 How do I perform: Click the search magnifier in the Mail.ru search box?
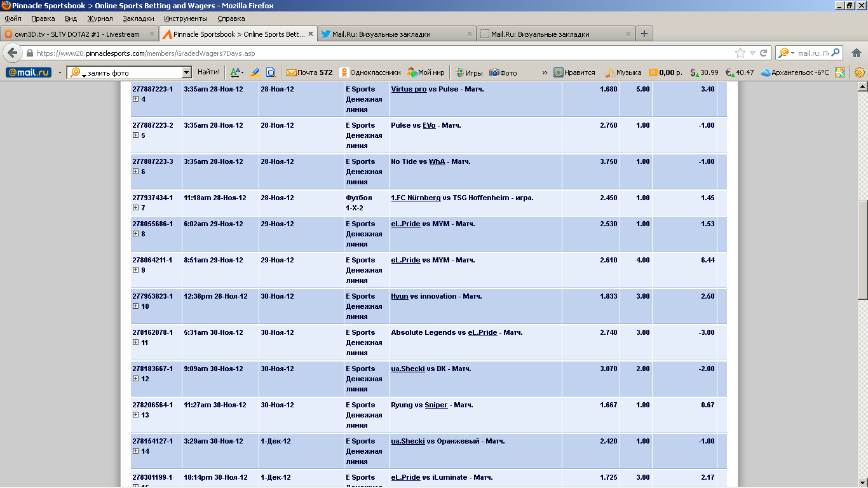click(x=836, y=53)
